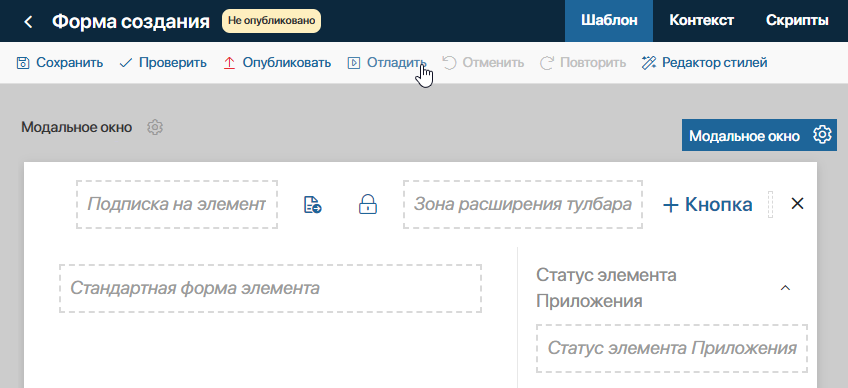Viewport: 848px width, 388px height.
Task: Select the Стандартная форма элемента placeholder
Action: coord(270,288)
